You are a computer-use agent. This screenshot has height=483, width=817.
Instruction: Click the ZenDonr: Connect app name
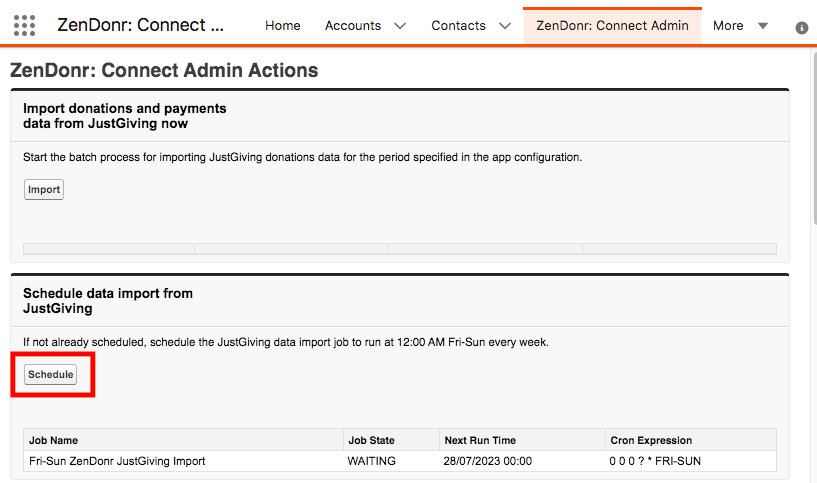pos(141,25)
